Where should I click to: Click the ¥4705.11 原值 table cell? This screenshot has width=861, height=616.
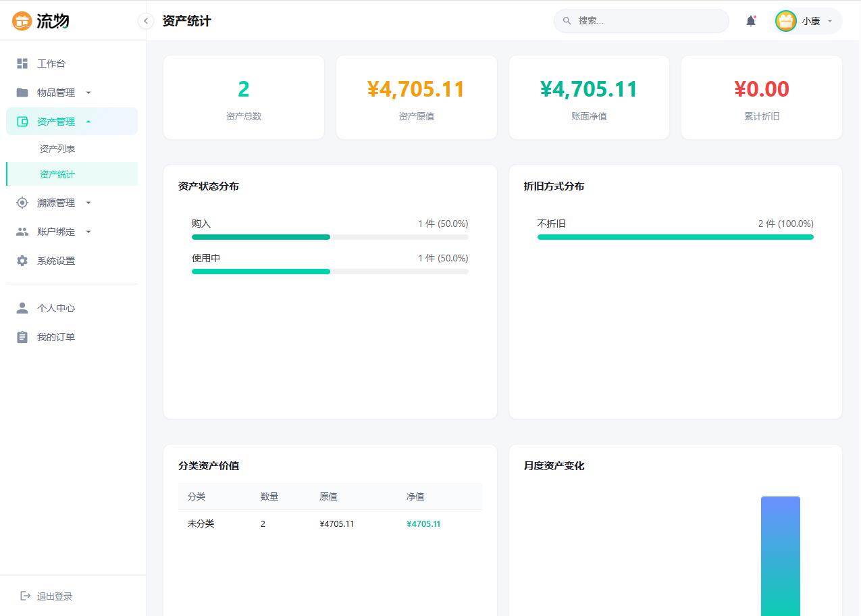(x=337, y=523)
